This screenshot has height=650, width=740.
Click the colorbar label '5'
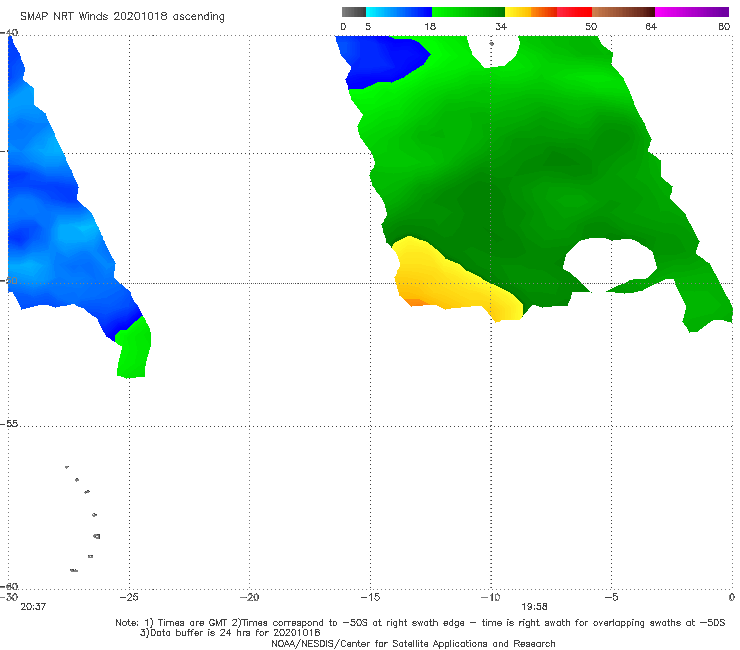[368, 26]
